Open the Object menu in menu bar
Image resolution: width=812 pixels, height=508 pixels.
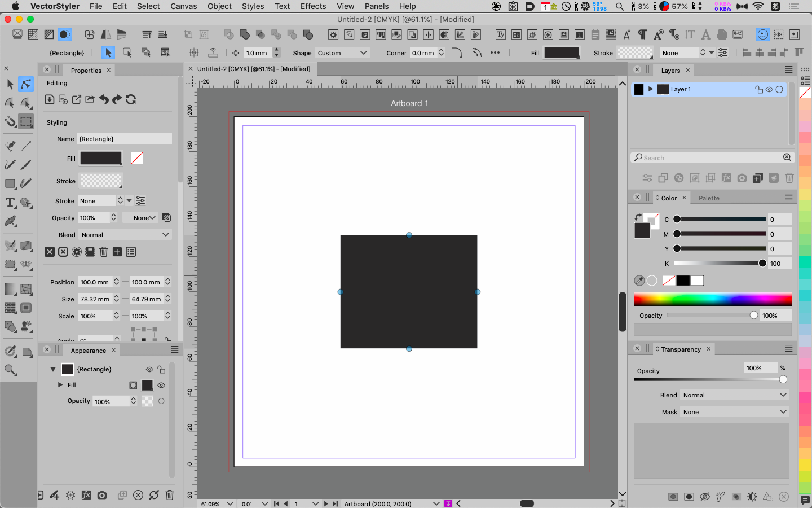(219, 6)
